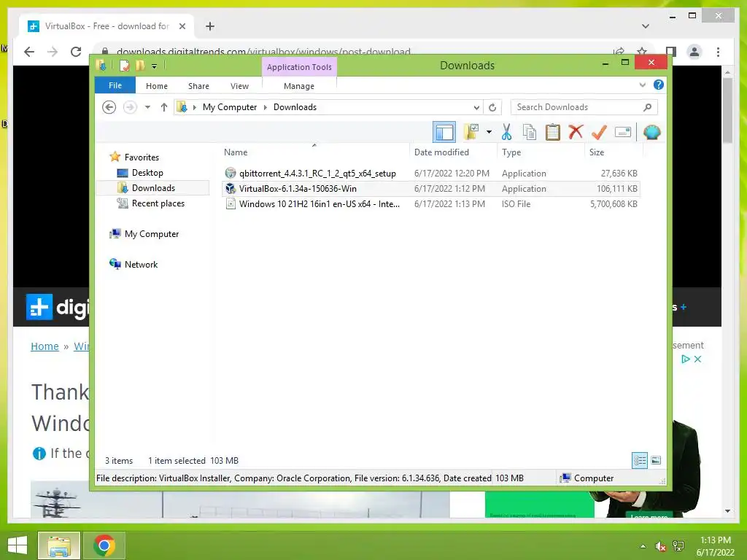The image size is (747, 560).
Task: Go forward in File Explorer
Action: click(130, 107)
